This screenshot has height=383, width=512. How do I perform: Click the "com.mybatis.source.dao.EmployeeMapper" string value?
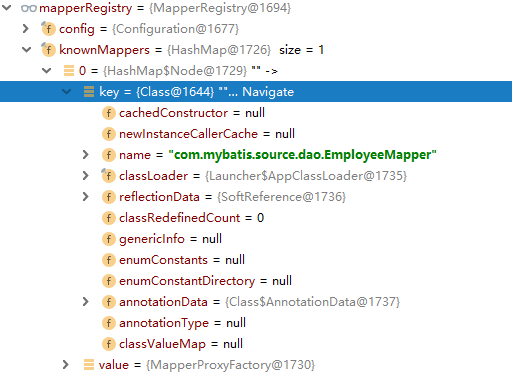coord(302,155)
